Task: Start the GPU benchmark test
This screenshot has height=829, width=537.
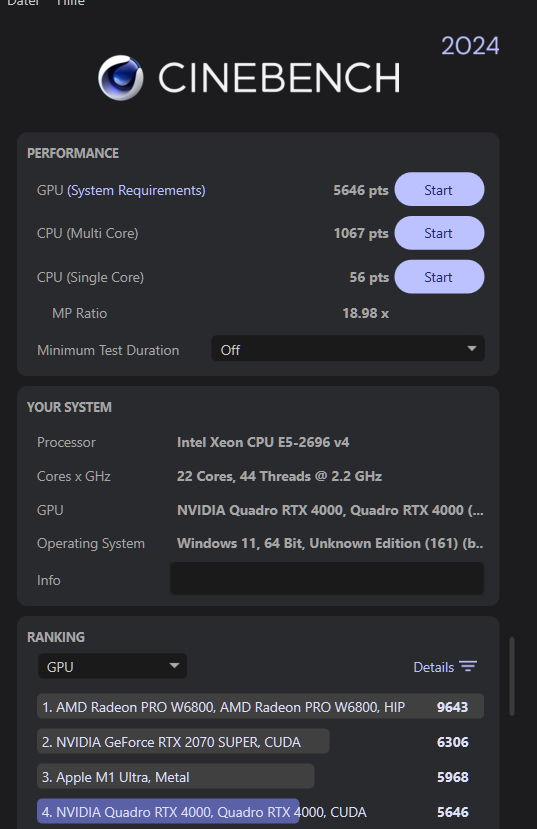Action: [439, 190]
